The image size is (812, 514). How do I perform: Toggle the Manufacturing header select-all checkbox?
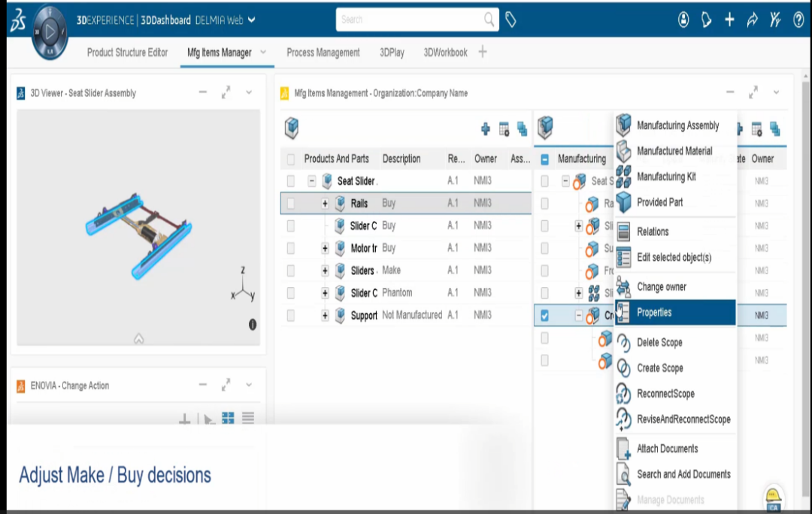pos(545,159)
